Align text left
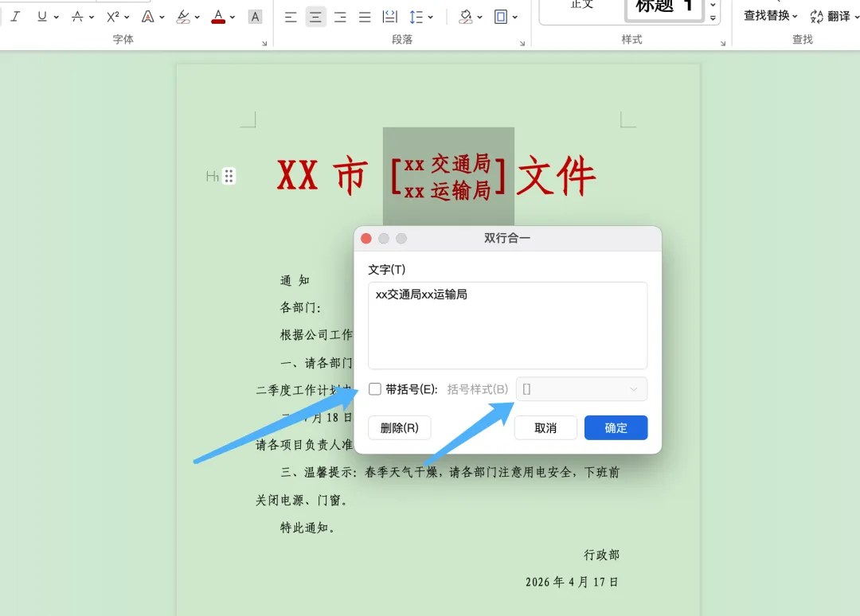Image resolution: width=860 pixels, height=616 pixels. click(291, 17)
